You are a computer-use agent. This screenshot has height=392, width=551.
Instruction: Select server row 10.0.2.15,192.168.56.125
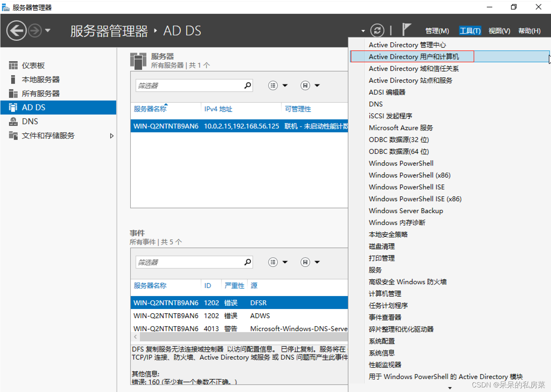point(239,126)
